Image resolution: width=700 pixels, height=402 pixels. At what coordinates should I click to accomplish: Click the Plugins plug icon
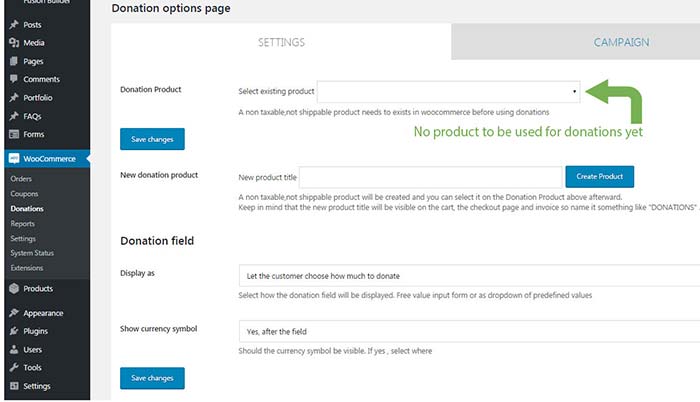coord(13,331)
